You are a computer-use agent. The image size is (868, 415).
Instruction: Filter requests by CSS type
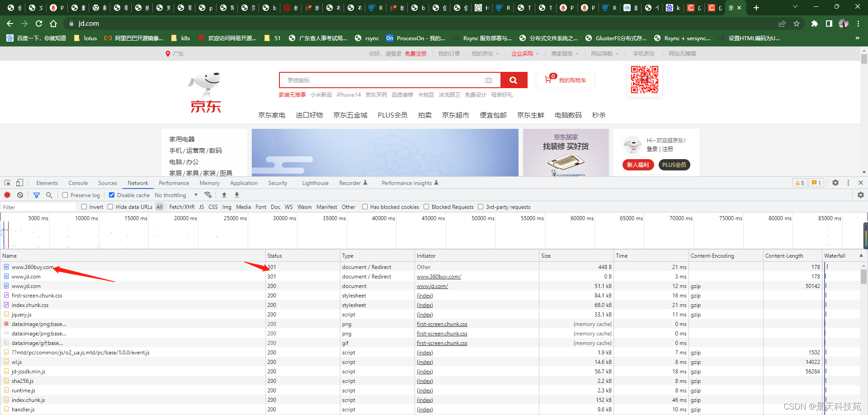pos(213,207)
